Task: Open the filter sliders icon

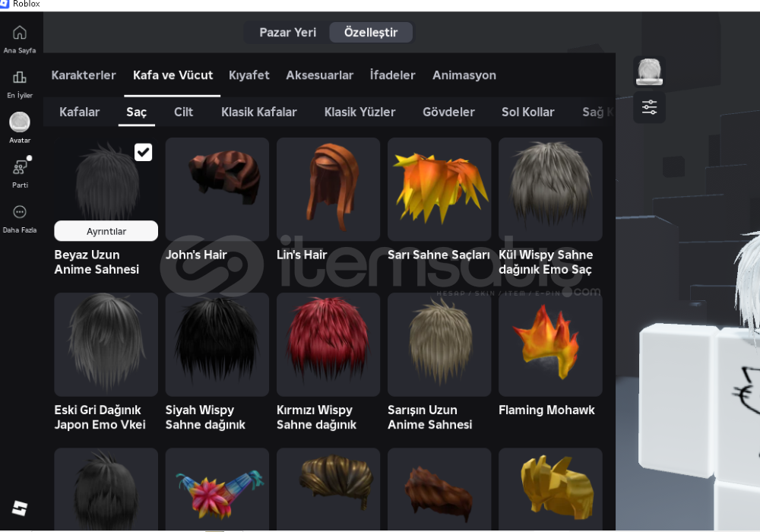Action: [650, 107]
